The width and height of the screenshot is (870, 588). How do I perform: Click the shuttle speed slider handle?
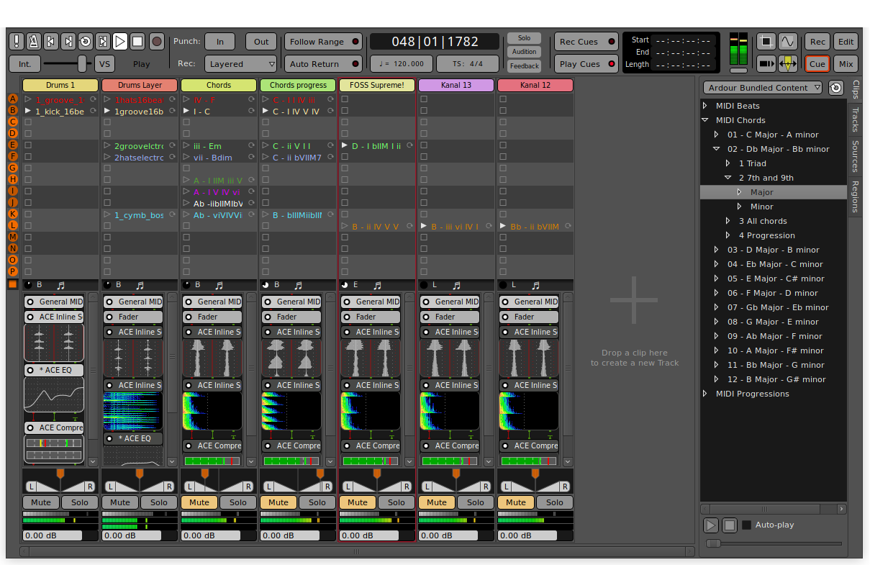(x=83, y=63)
